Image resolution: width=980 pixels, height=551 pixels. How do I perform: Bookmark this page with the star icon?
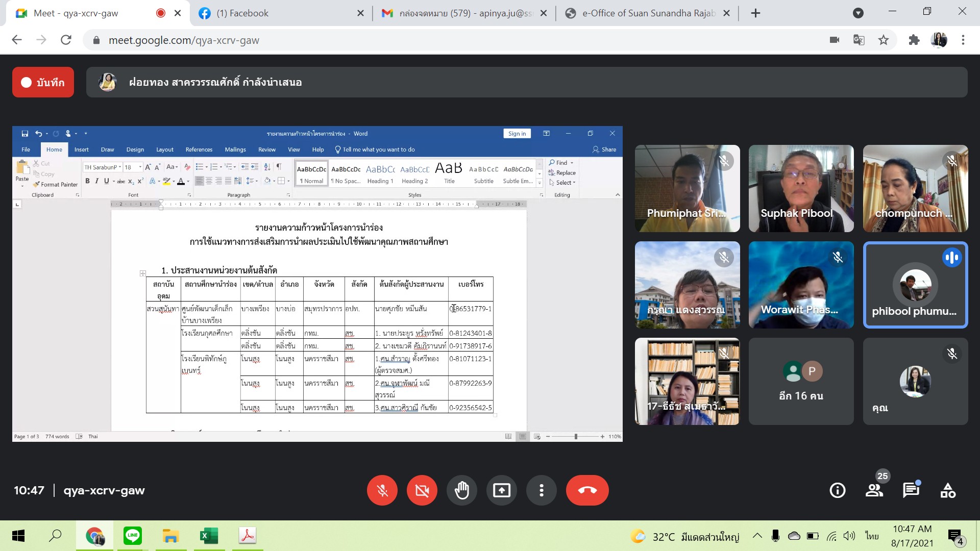point(883,40)
